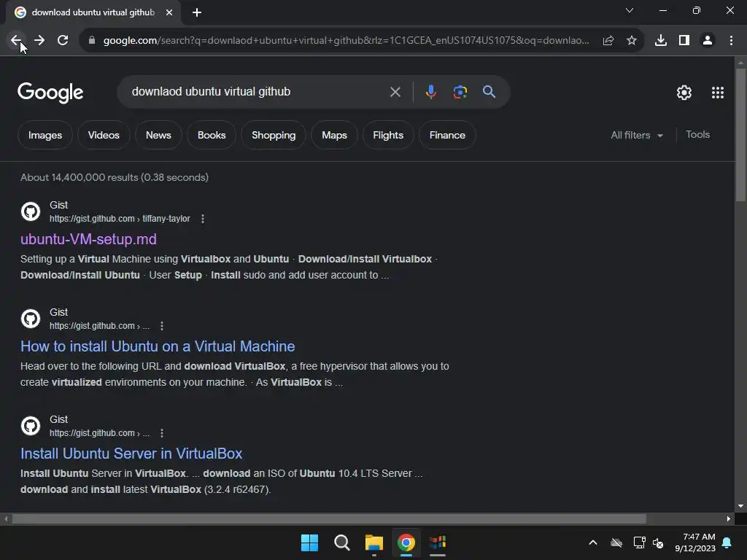Viewport: 747px width, 560px height.
Task: Open more options for 'How to install Ubuntu' result
Action: pyautogui.click(x=162, y=326)
